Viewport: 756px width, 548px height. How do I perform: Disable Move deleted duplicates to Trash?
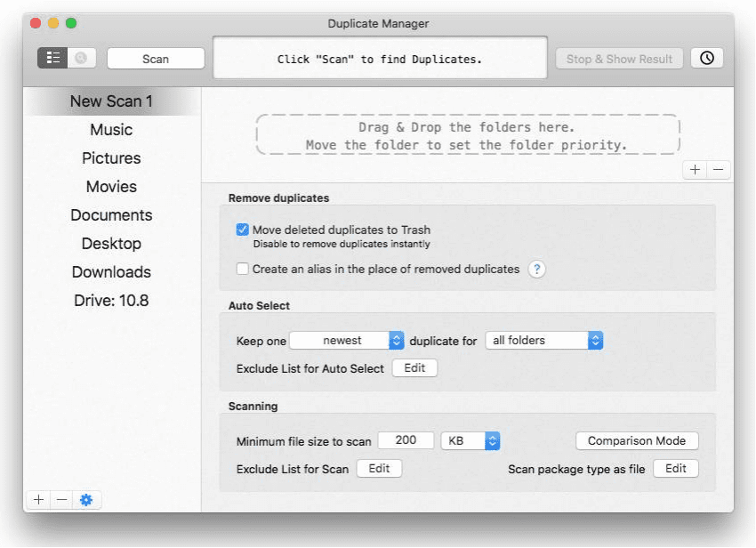click(x=243, y=230)
